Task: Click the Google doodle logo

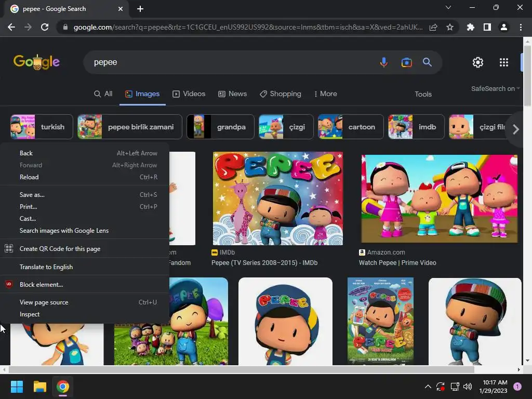Action: click(37, 62)
